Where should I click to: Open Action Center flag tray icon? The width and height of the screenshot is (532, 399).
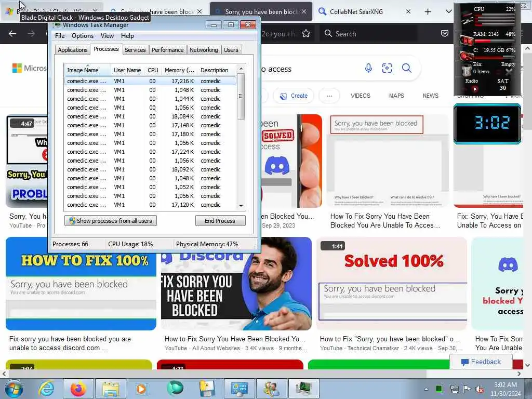pos(467,389)
